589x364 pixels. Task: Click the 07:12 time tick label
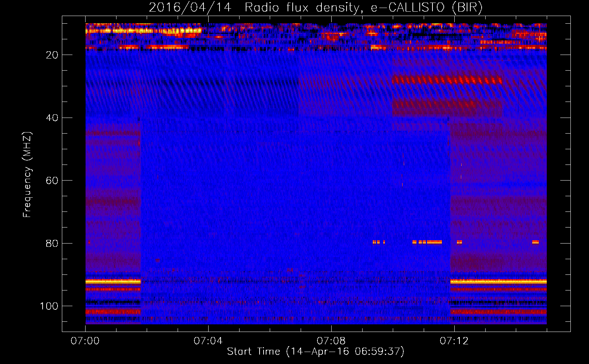(454, 341)
